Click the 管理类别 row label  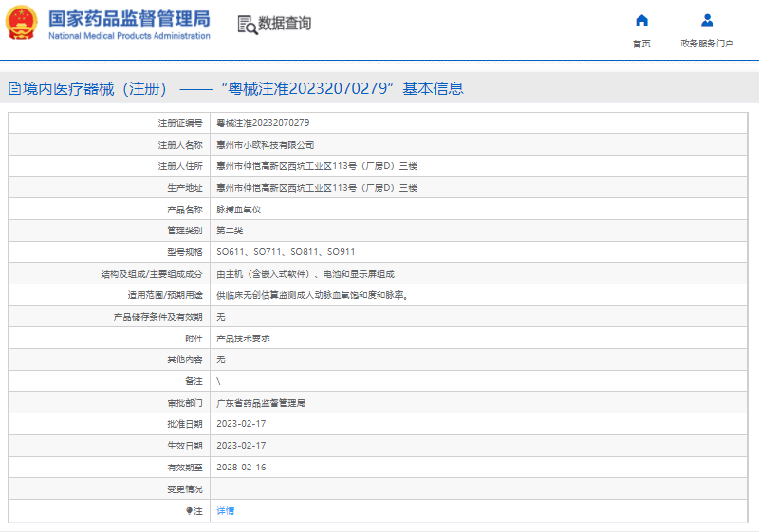point(185,230)
